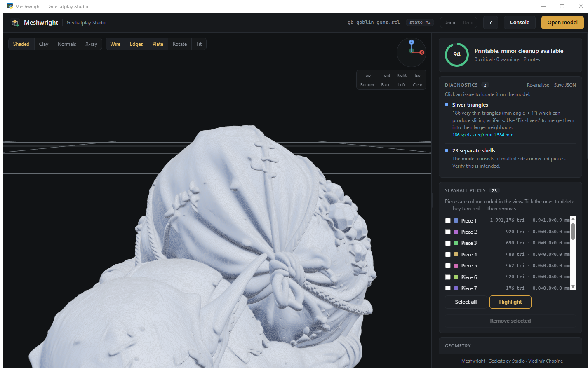Image resolution: width=588 pixels, height=368 pixels.
Task: Click the state #2 badge
Action: pos(420,23)
